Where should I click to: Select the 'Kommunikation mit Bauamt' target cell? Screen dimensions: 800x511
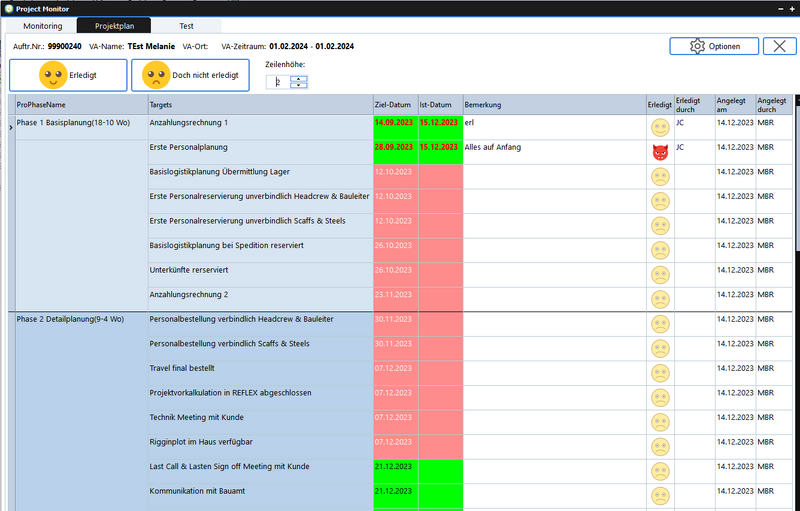(x=261, y=495)
